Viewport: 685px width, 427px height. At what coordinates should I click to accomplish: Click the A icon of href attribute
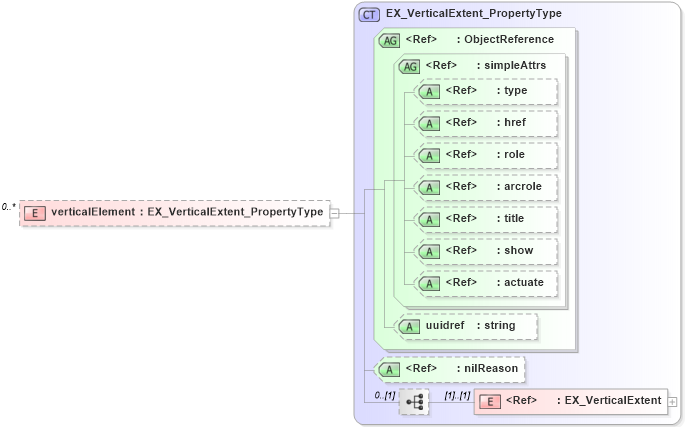pyautogui.click(x=429, y=124)
